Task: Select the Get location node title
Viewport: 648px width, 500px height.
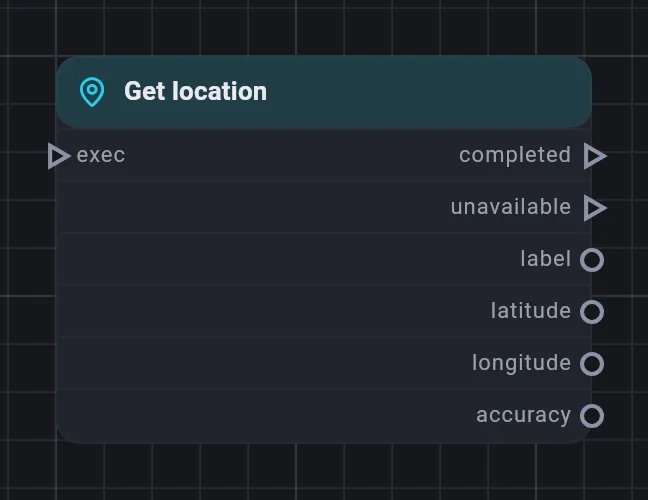Action: tap(195, 91)
